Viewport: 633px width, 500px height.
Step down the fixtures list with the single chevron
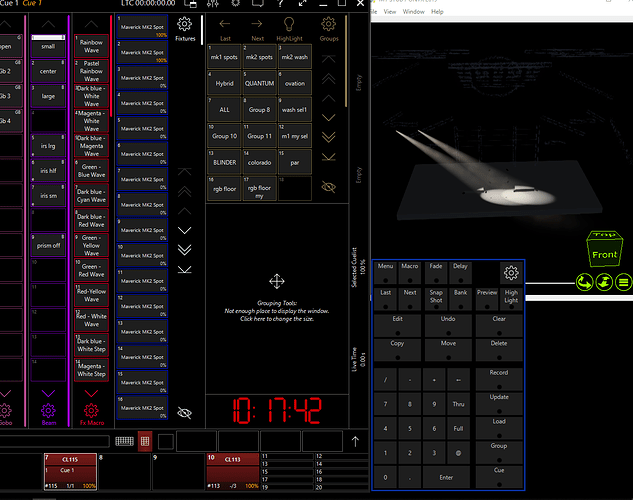click(x=184, y=230)
